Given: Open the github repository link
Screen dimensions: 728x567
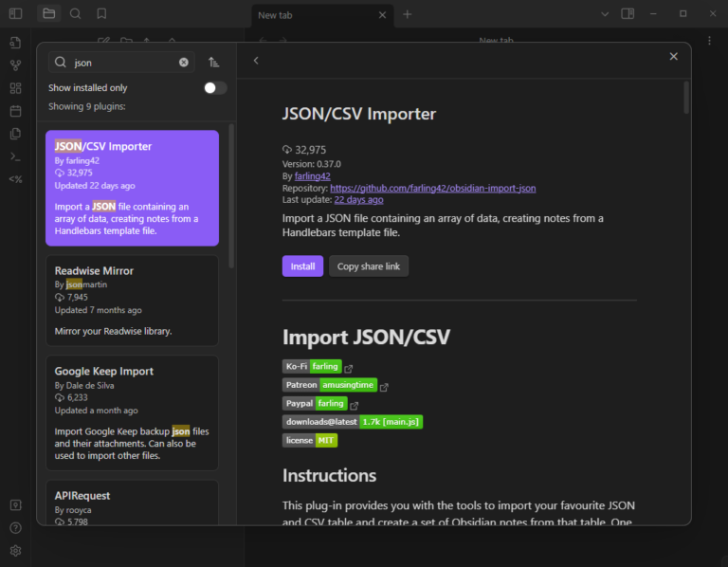Looking at the screenshot, I should 432,188.
